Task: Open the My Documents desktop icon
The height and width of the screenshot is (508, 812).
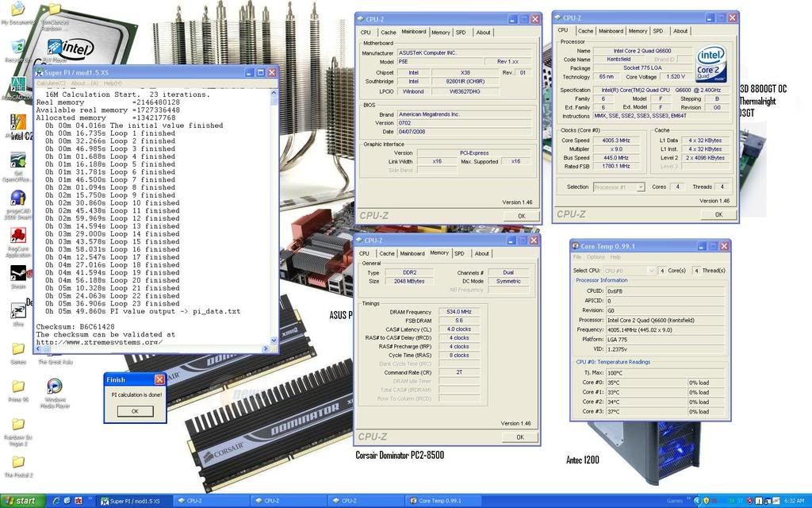Action: pyautogui.click(x=17, y=9)
